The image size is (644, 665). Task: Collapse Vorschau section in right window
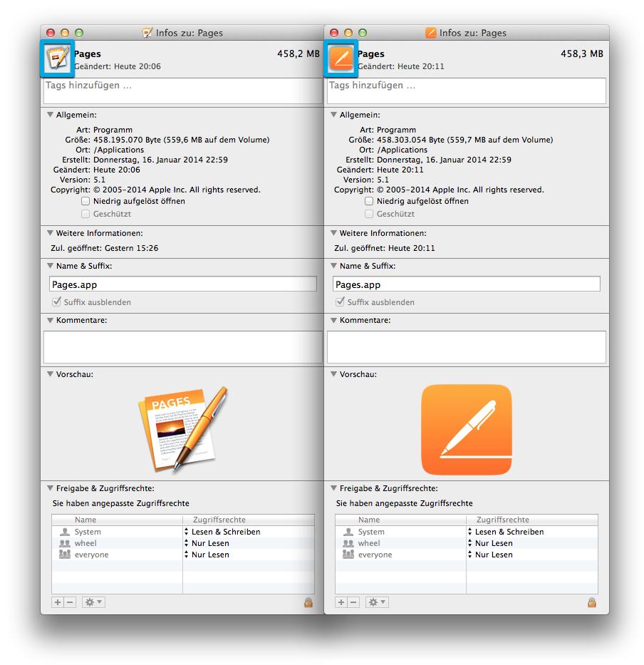[x=333, y=374]
